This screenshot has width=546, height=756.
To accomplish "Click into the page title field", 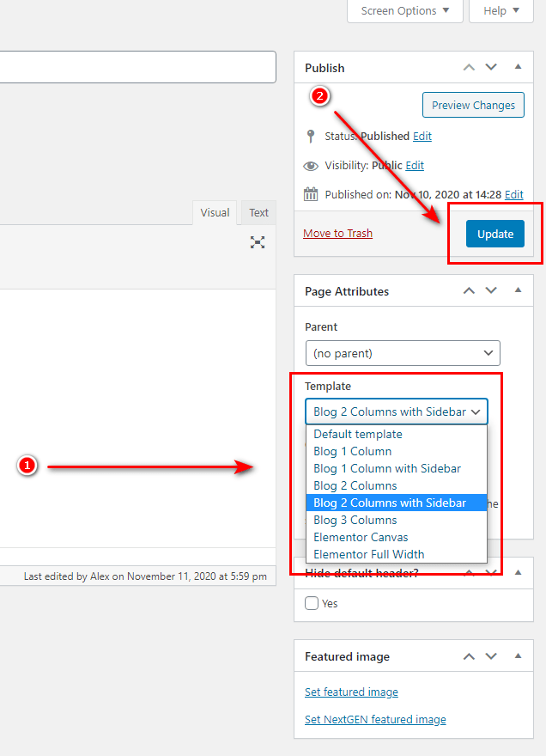I will coord(137,67).
